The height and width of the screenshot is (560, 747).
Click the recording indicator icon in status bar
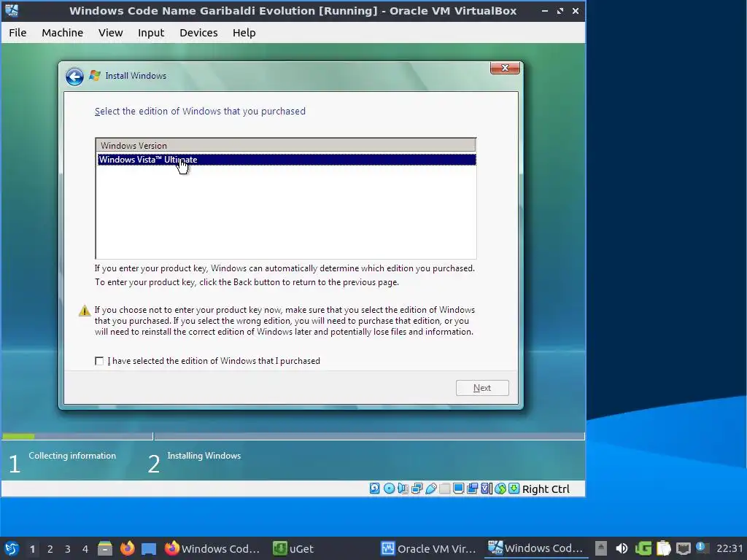[x=472, y=489]
